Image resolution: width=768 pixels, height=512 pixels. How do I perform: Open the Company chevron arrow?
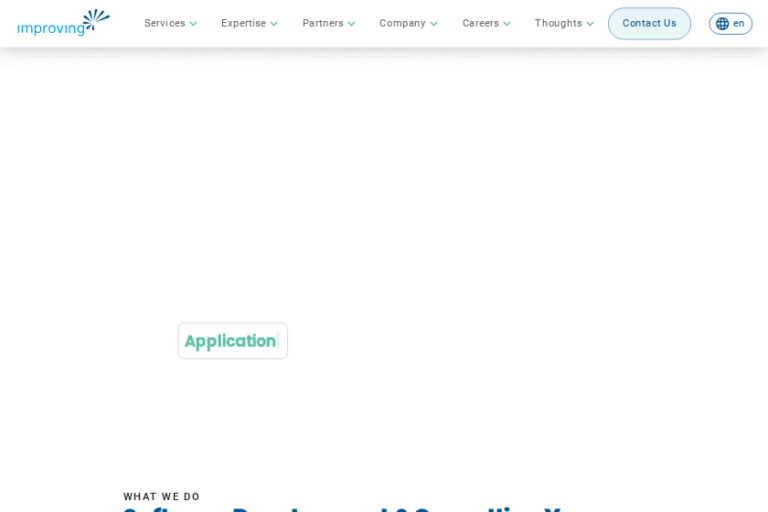[x=434, y=24]
